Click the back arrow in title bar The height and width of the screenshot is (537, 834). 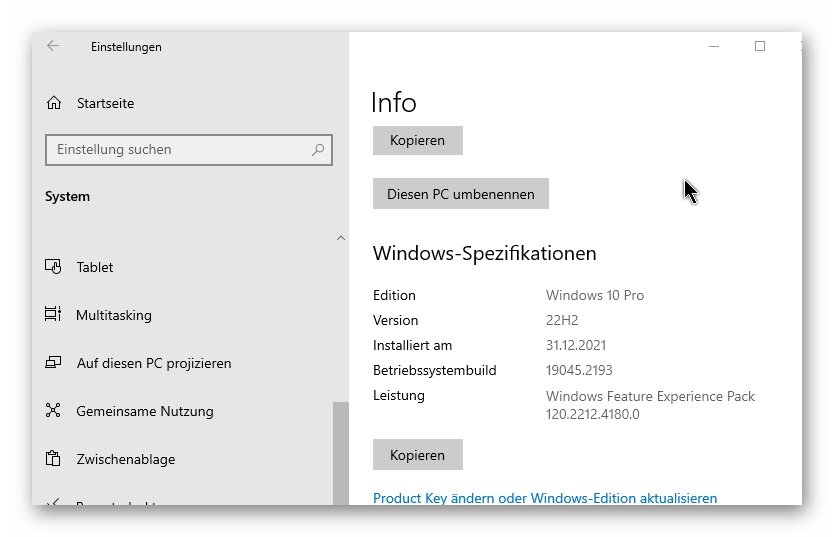point(53,46)
